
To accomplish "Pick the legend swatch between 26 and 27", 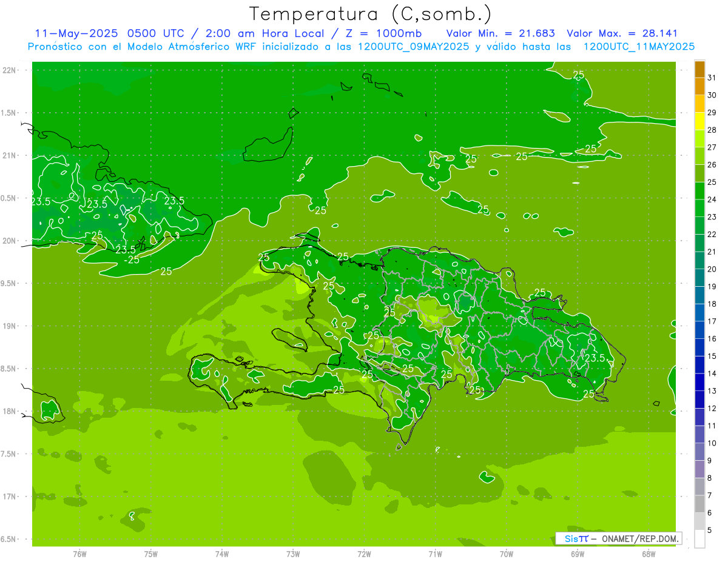I will click(x=699, y=156).
